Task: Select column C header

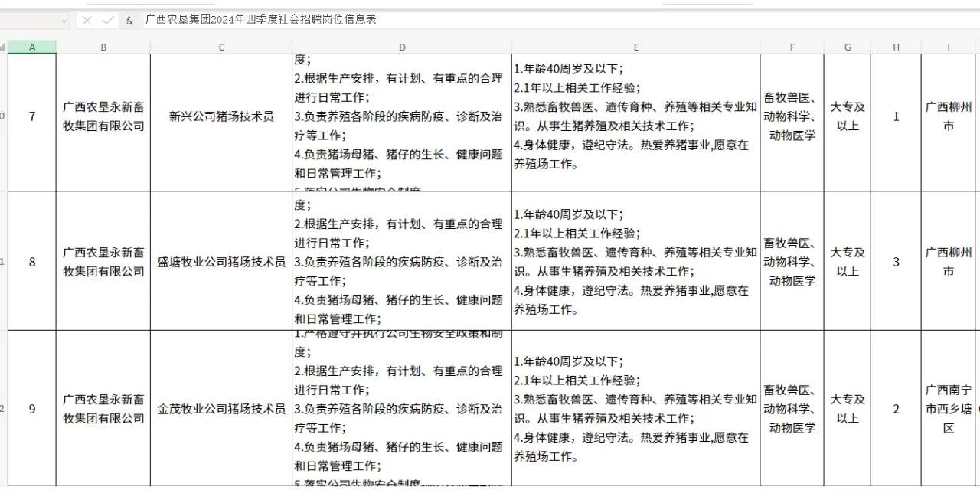Action: tap(221, 47)
